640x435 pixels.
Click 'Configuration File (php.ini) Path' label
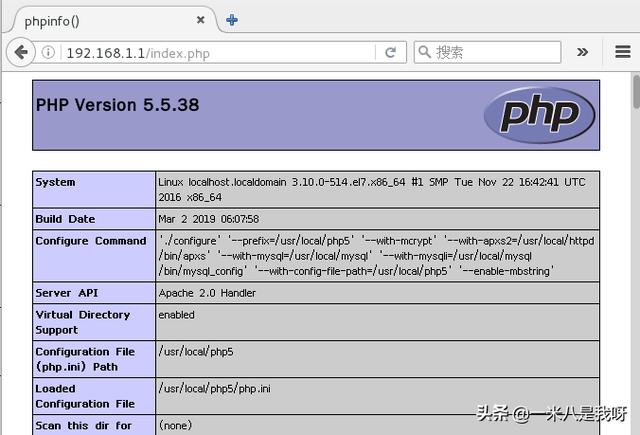[x=85, y=359]
